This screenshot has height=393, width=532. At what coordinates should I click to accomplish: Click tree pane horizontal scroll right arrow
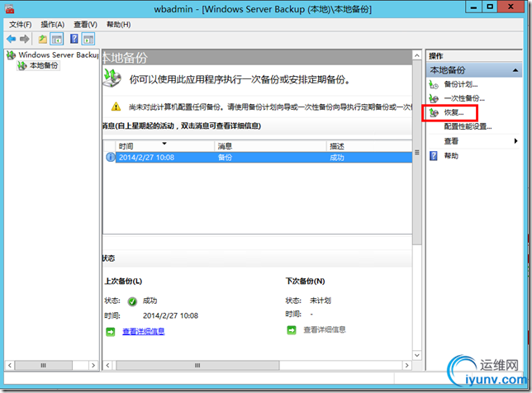point(93,365)
